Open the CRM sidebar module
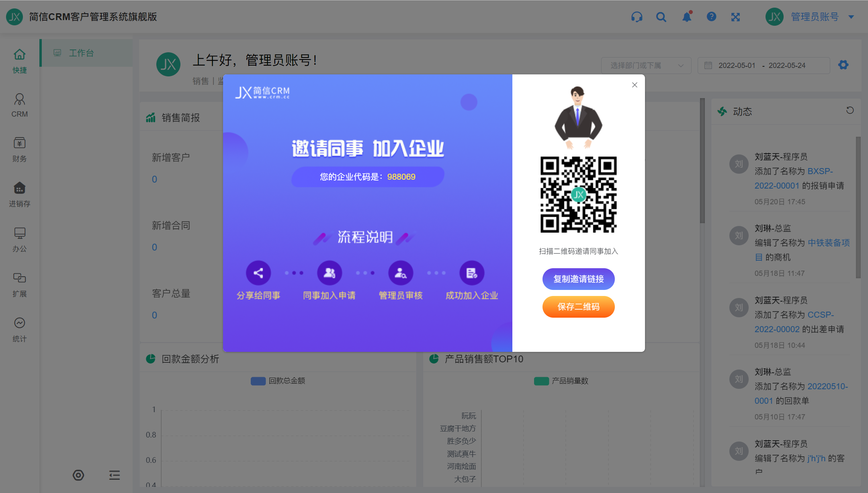 [19, 105]
